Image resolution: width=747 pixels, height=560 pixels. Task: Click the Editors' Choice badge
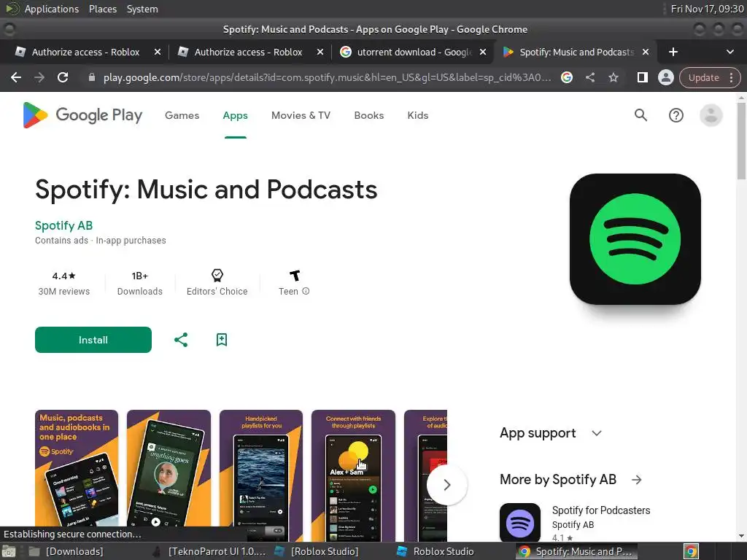(217, 282)
